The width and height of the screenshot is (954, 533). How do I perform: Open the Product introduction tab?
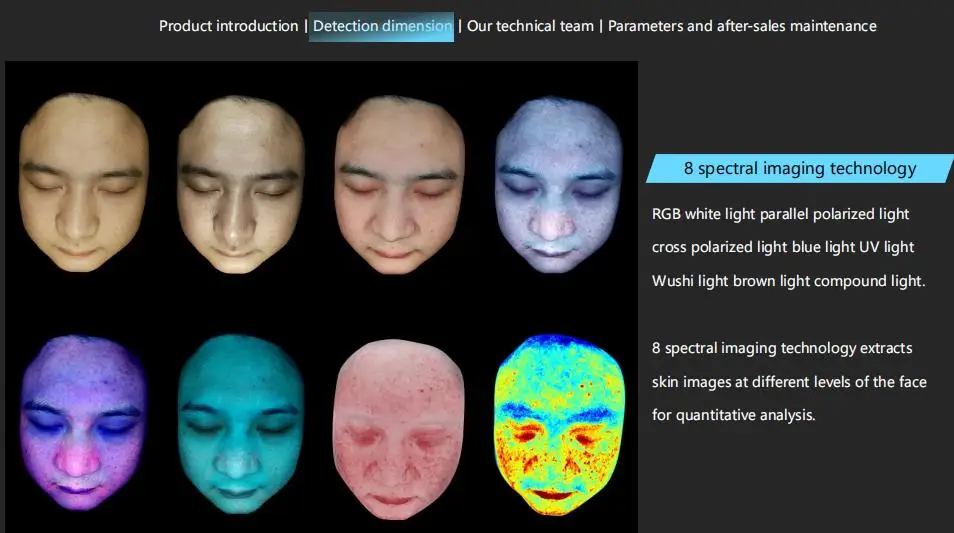pyautogui.click(x=228, y=26)
